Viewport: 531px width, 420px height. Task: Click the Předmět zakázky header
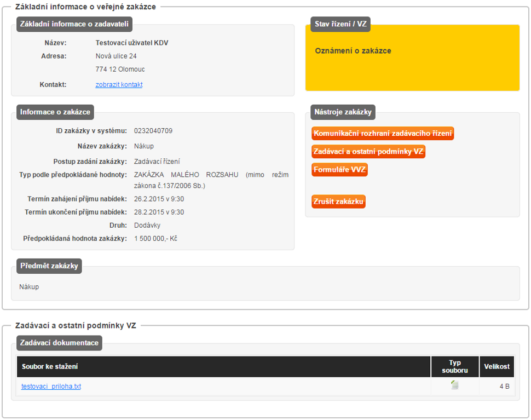coord(49,266)
